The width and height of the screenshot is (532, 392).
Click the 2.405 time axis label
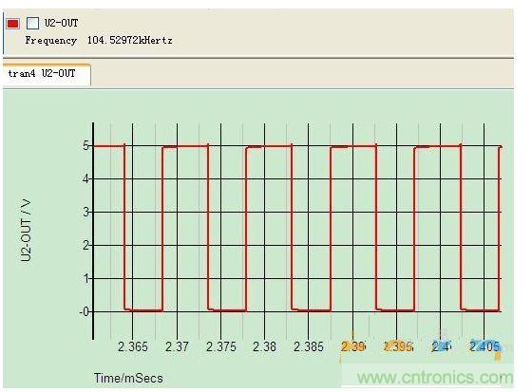pyautogui.click(x=484, y=346)
